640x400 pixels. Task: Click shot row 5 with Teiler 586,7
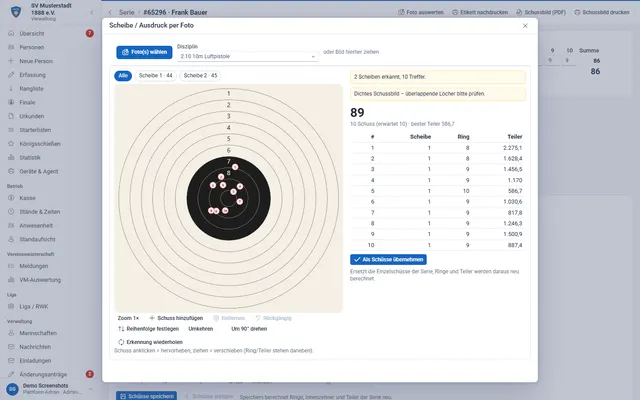point(438,191)
